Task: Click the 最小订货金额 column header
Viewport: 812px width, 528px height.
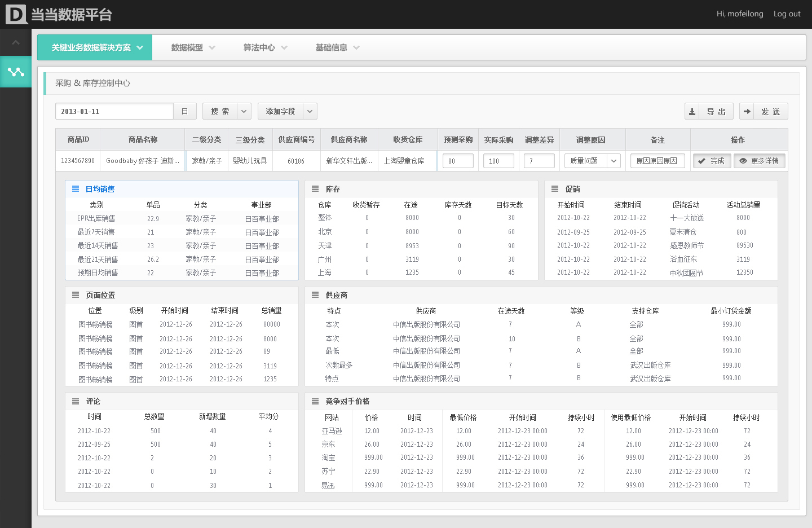Action: (731, 311)
